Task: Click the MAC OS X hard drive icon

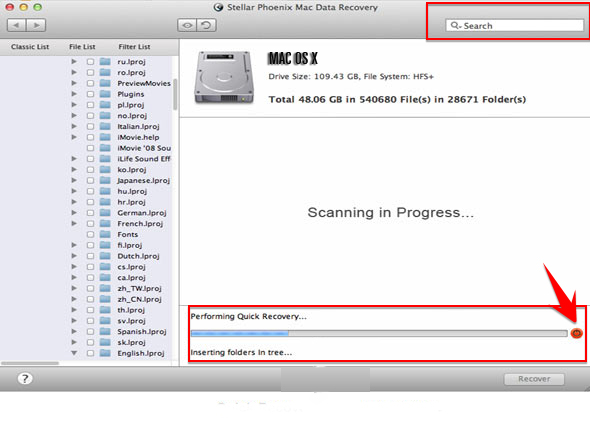Action: pyautogui.click(x=224, y=78)
